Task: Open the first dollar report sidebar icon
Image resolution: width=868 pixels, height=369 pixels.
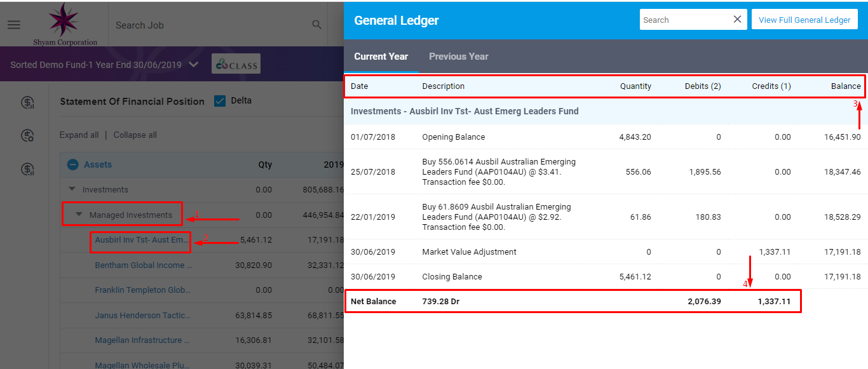Action: point(27,103)
